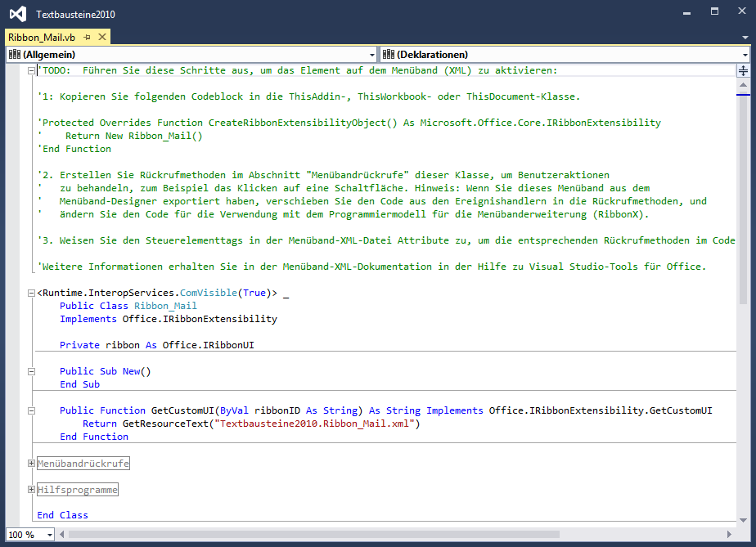Minimize the Textbausteine2010 window
756x547 pixels.
pyautogui.click(x=687, y=12)
